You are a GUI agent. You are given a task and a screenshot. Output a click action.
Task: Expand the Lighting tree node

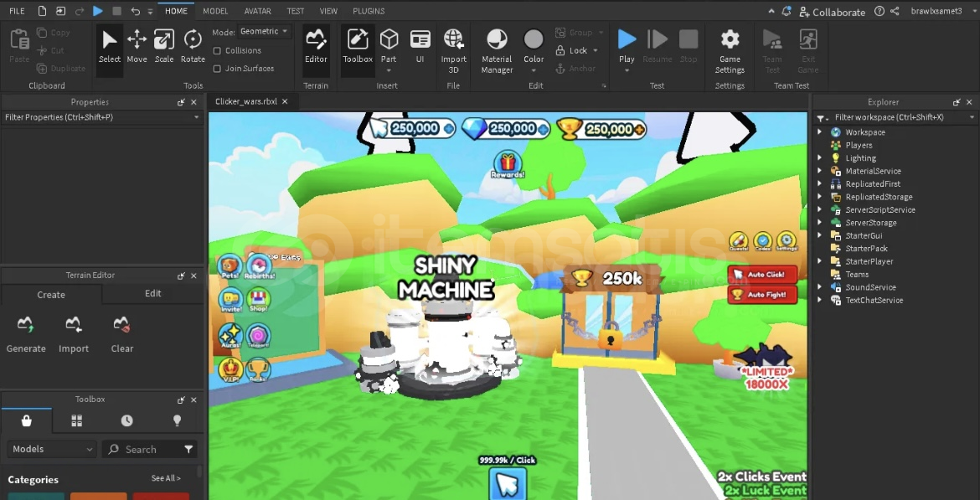[x=819, y=158]
